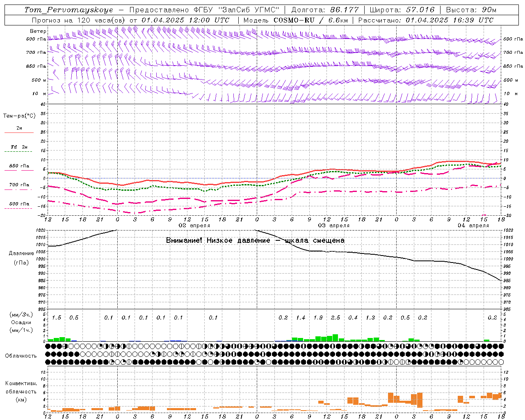Click the Осадки precipitation label
Screen dimensions: 525x420
pyautogui.click(x=21, y=323)
